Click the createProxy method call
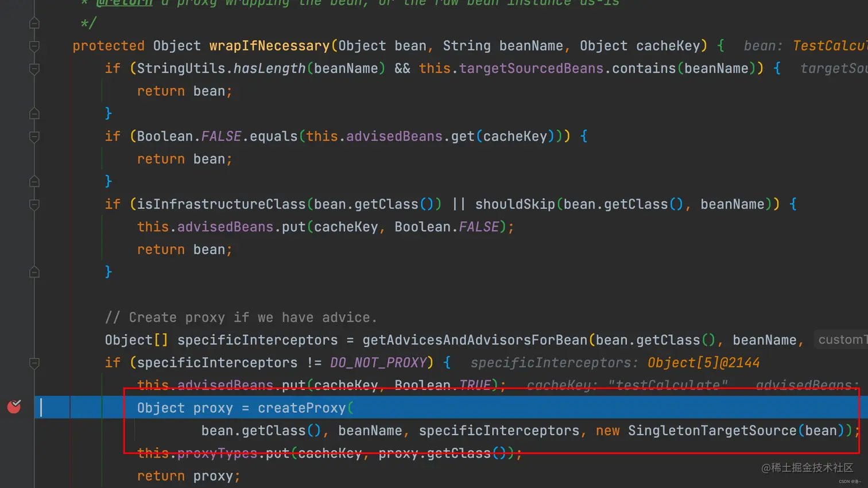The height and width of the screenshot is (488, 868). 301,408
